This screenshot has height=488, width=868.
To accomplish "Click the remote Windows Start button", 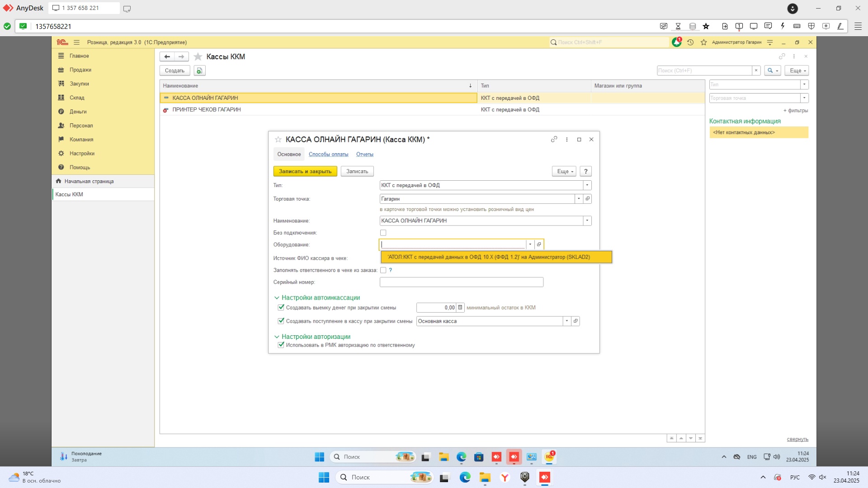I will click(320, 457).
